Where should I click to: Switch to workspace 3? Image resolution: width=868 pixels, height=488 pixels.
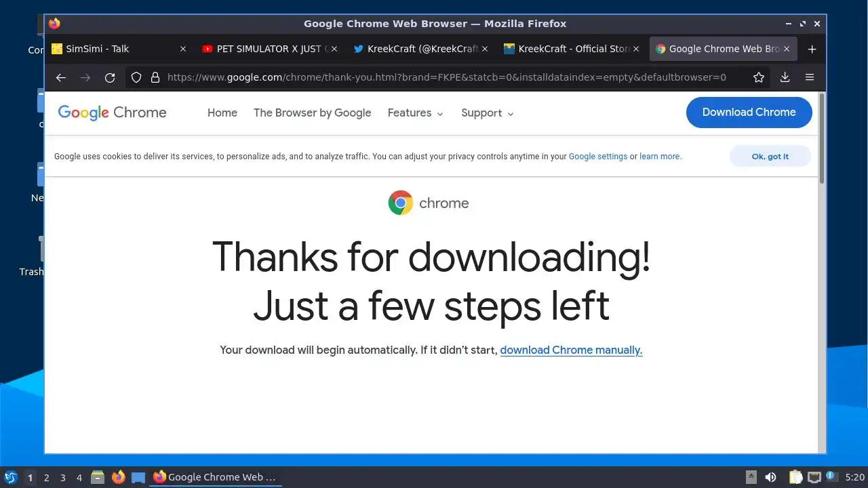coord(62,478)
